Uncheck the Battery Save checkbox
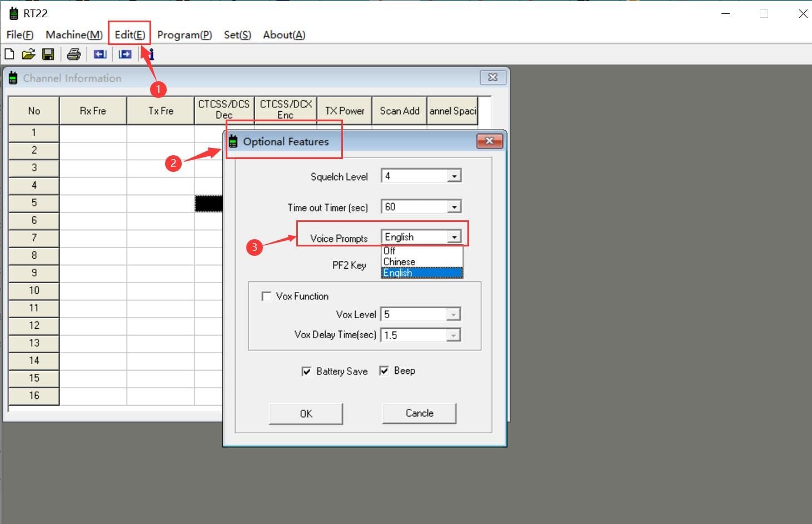The width and height of the screenshot is (812, 524). pyautogui.click(x=306, y=371)
